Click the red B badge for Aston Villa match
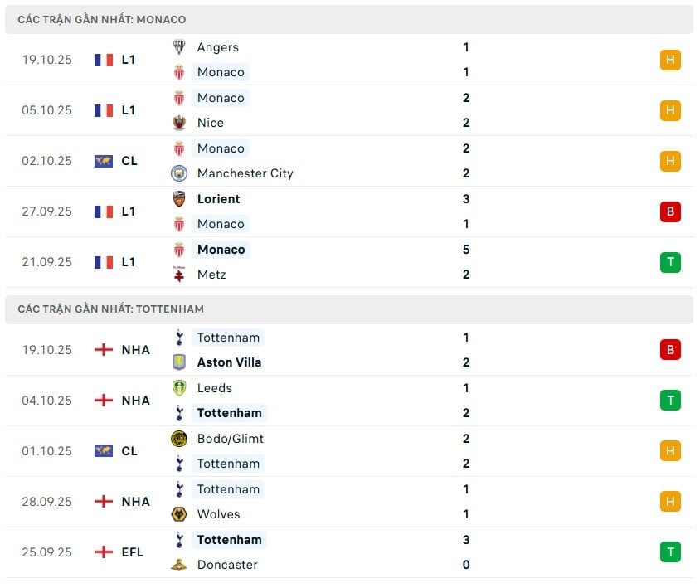Viewport: 700px width, 588px height. 670,350
